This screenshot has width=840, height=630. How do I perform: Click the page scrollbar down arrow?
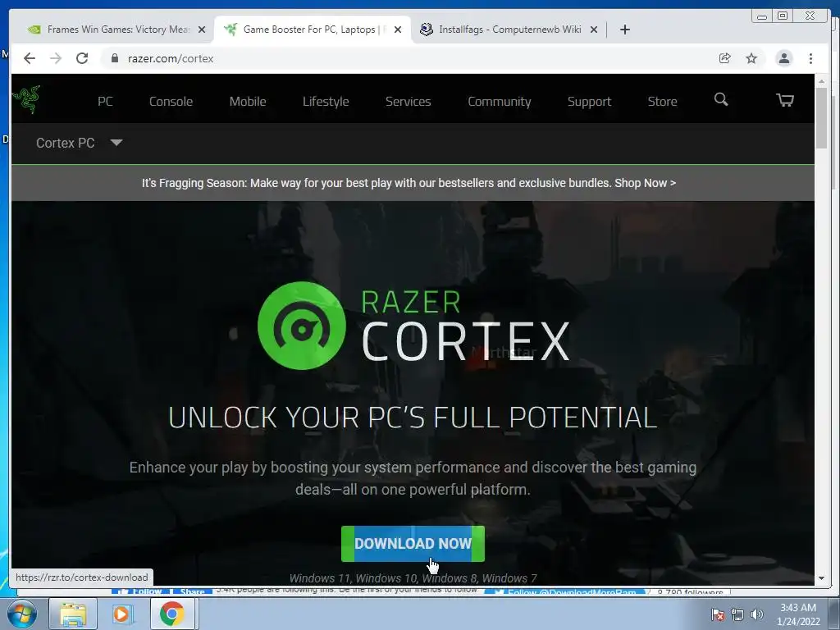pyautogui.click(x=821, y=578)
